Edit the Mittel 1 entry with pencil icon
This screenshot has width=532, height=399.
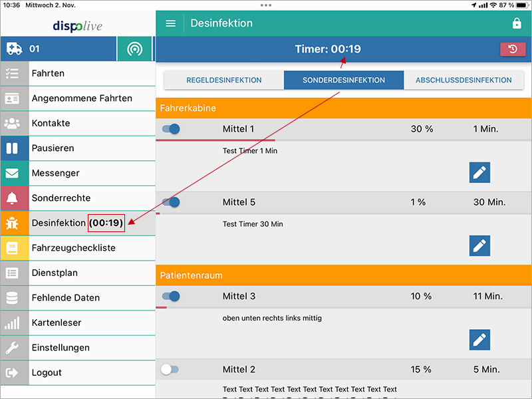coord(479,173)
